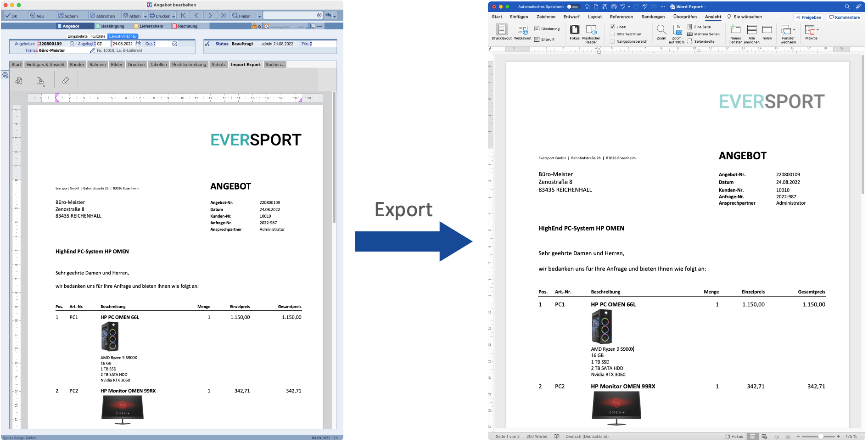Image resolution: width=868 pixels, height=443 pixels.
Task: Open the undo dropdown arrow in Word
Action: pyautogui.click(x=629, y=6)
